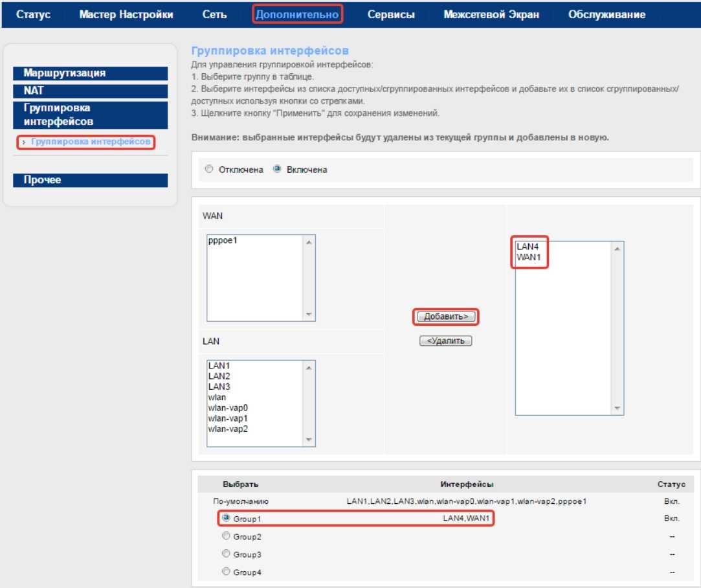Click the WAN list scroll-down arrow
This screenshot has height=588, width=701.
309,315
